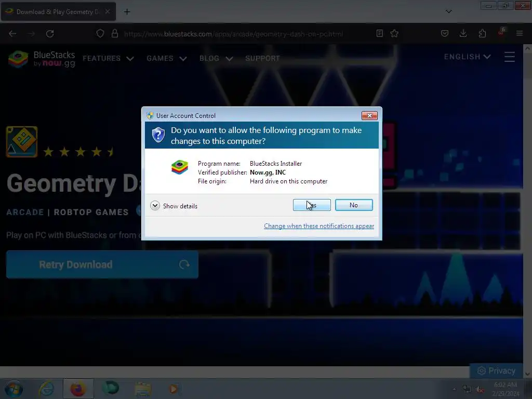
Task: Click the muted volume tray icon
Action: tap(480, 389)
